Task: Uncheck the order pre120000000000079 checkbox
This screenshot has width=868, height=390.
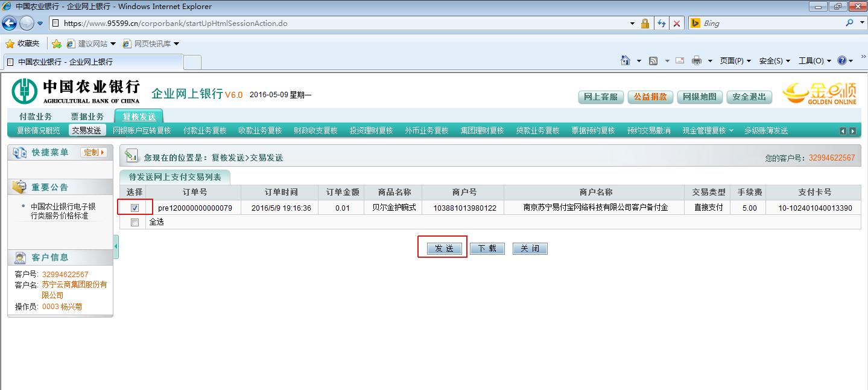Action: pos(135,208)
